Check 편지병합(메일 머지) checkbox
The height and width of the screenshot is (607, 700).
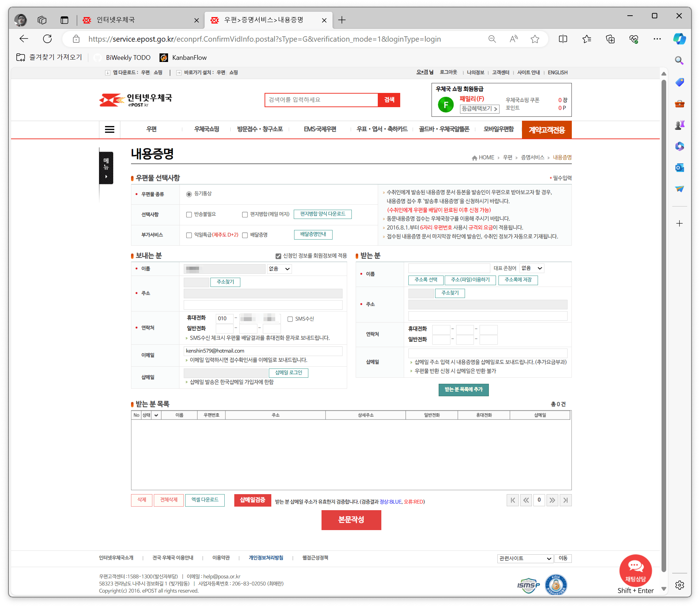[245, 214]
